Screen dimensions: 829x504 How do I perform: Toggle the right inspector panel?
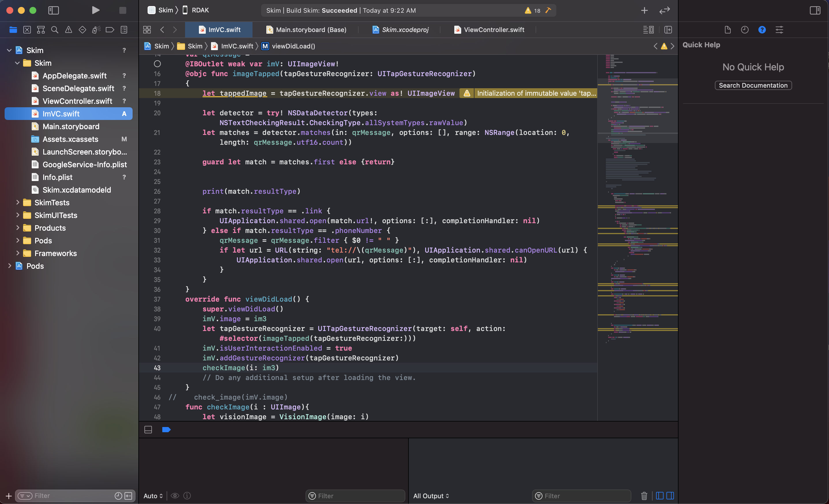[815, 10]
